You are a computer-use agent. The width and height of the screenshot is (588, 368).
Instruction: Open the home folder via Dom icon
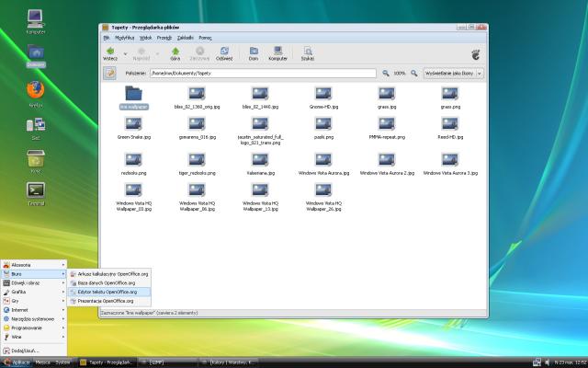point(254,53)
